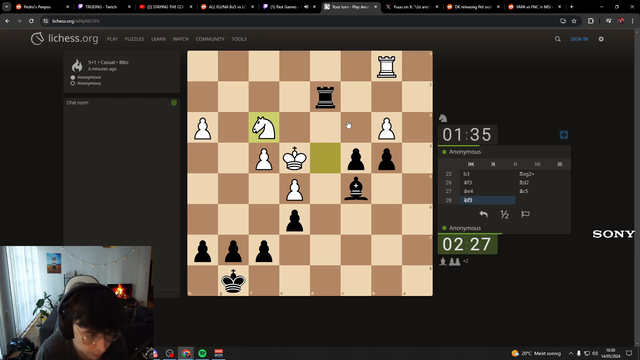Open the WATCH menu
This screenshot has height=360, width=640.
(180, 39)
